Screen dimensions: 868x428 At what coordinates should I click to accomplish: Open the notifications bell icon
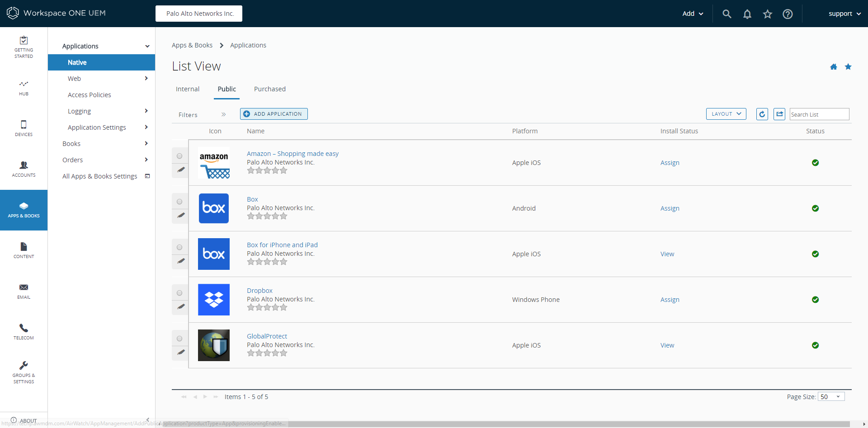click(747, 14)
